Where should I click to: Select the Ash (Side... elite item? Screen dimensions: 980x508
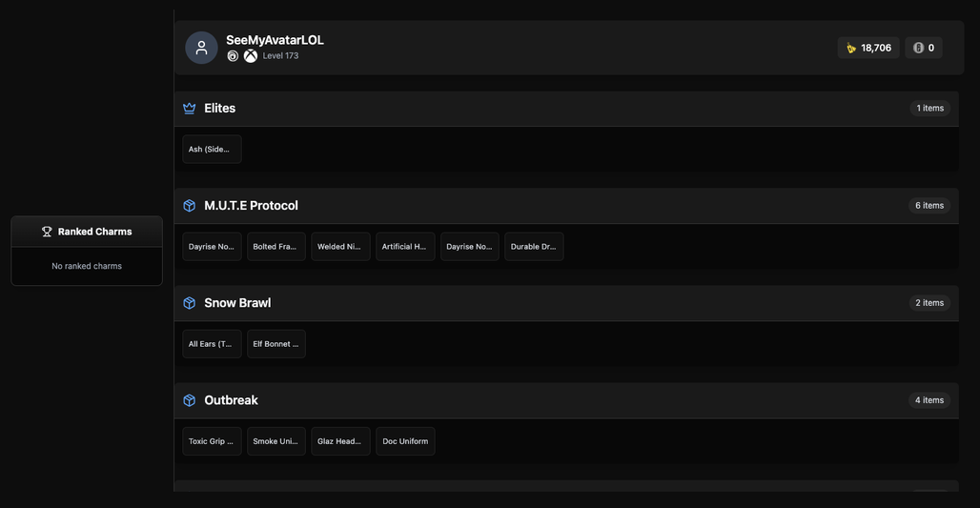[x=212, y=150]
